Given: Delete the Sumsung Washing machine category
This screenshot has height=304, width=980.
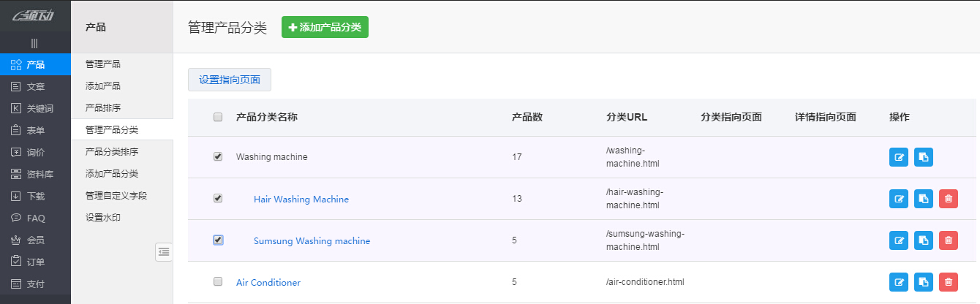Looking at the screenshot, I should (x=949, y=240).
